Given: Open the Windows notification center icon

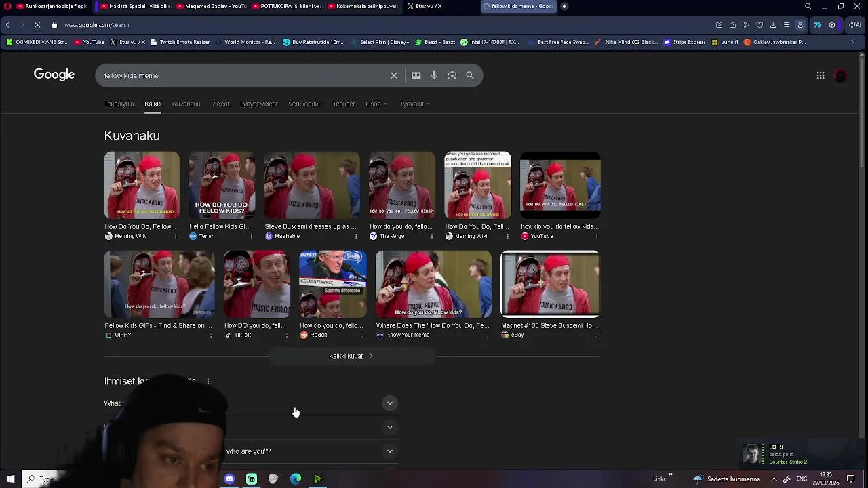Looking at the screenshot, I should (851, 479).
